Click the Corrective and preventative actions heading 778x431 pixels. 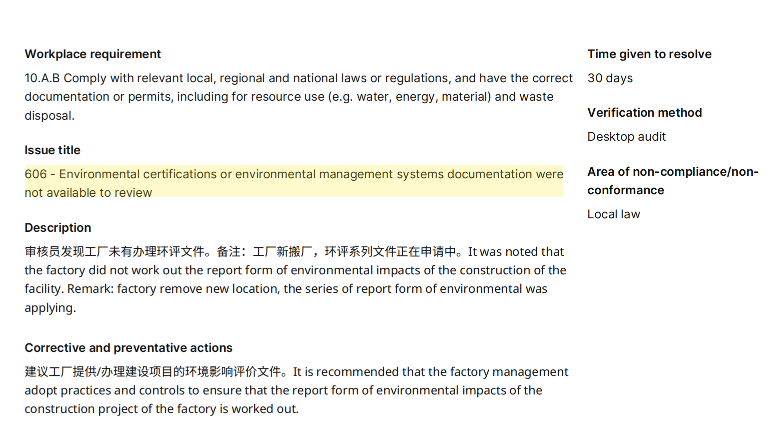coord(128,348)
